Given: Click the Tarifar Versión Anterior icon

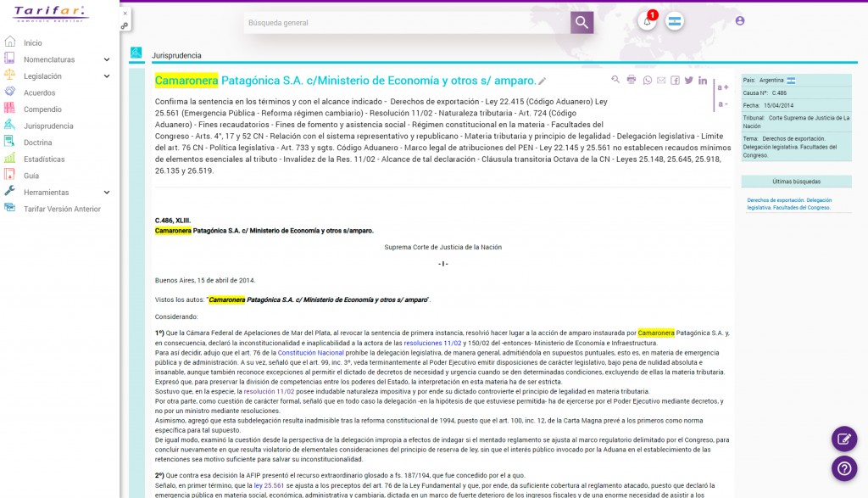Looking at the screenshot, I should (9, 208).
